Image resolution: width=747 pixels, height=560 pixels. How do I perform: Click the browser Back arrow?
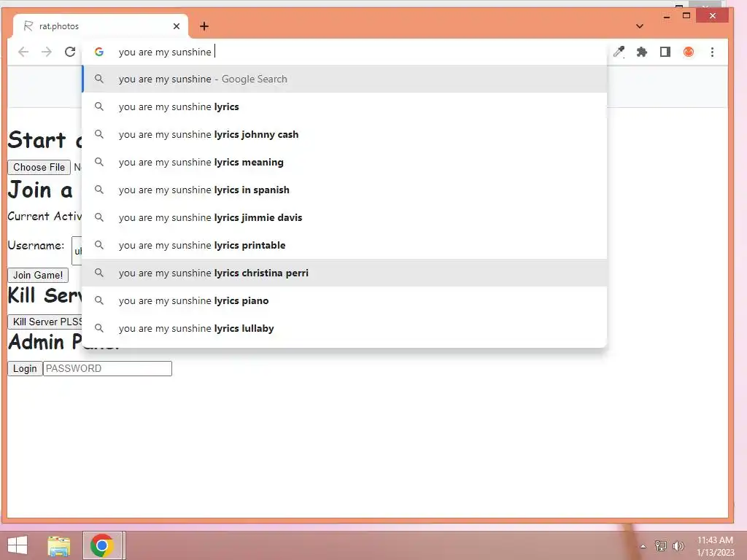pos(23,52)
